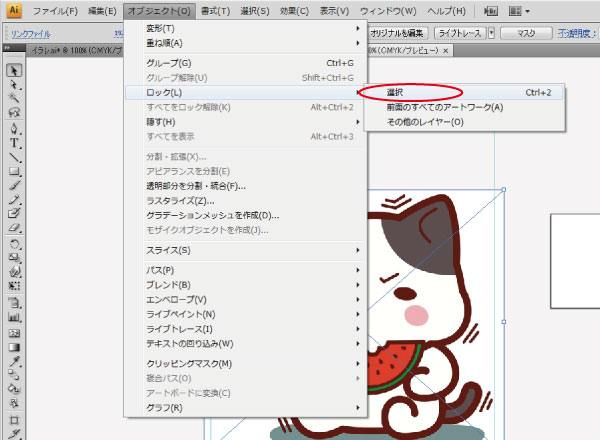600x440 pixels.
Task: Click the 不透明度 link
Action: (x=576, y=33)
